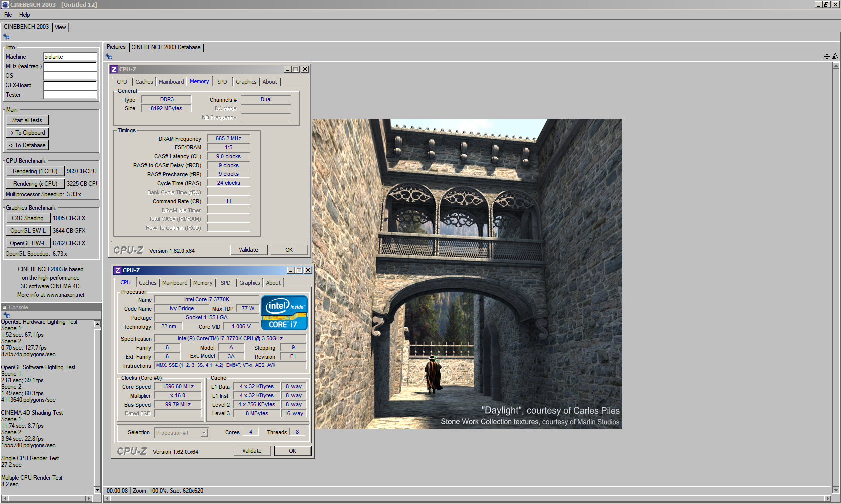Click the triangle icon at viewer top right
This screenshot has height=504, width=841.
point(835,57)
